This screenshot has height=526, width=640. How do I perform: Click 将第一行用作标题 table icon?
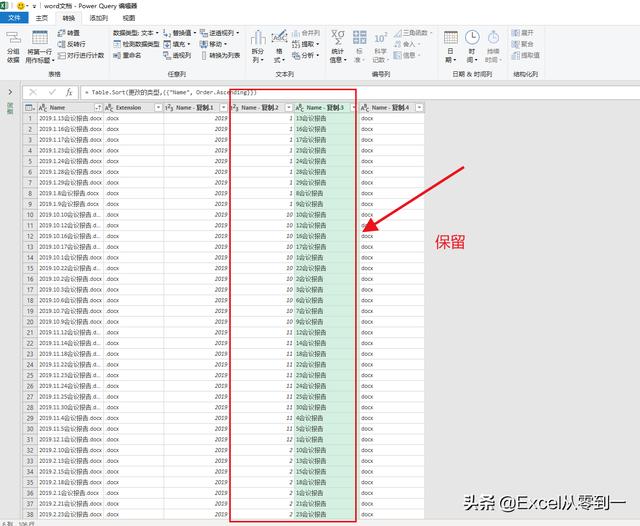[x=40, y=38]
